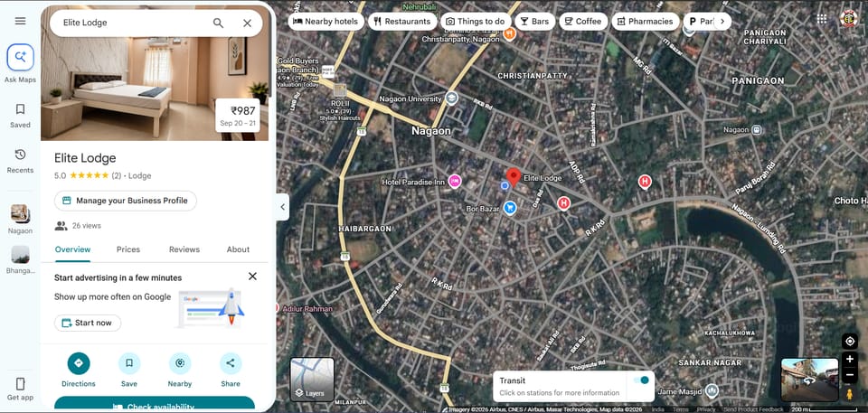Image resolution: width=868 pixels, height=413 pixels.
Task: Open the hamburger main menu
Action: coord(21,21)
